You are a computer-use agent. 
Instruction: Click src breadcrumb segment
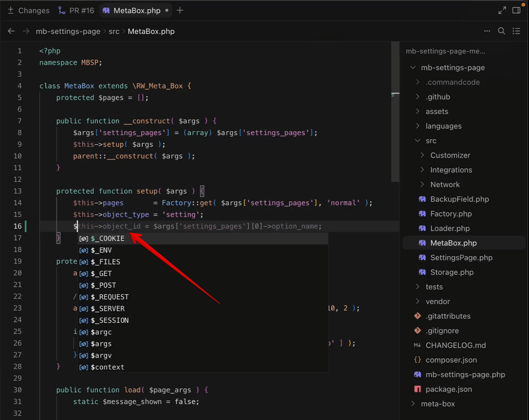click(x=114, y=31)
